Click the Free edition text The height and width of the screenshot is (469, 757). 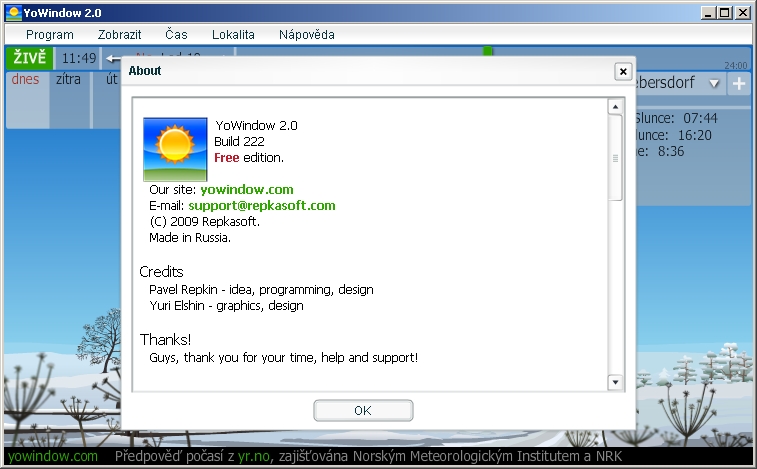[x=249, y=157]
